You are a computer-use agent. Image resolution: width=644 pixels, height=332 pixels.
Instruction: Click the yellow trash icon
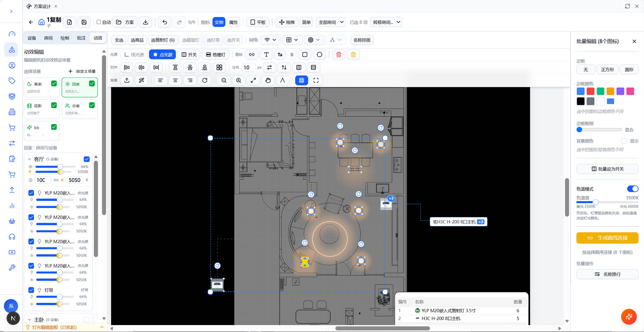(x=353, y=55)
